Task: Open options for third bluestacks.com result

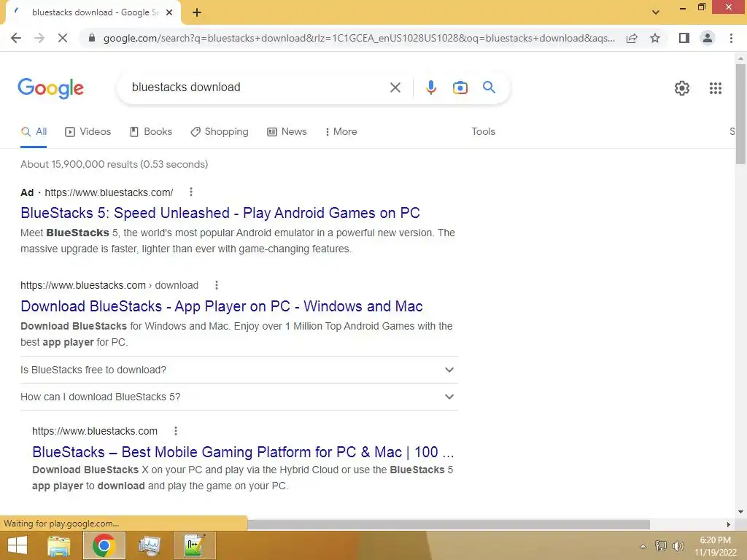Action: [x=176, y=431]
